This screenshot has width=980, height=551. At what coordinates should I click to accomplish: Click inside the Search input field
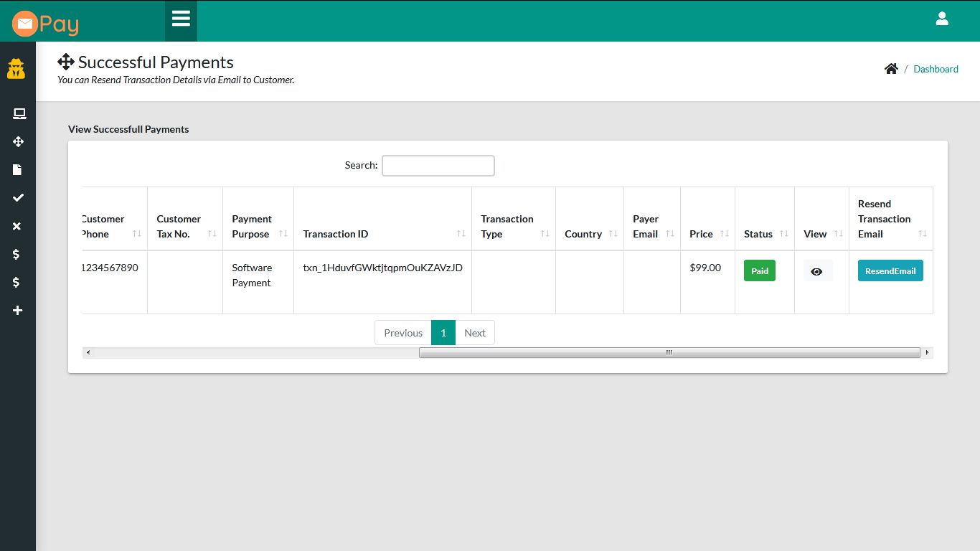click(438, 166)
